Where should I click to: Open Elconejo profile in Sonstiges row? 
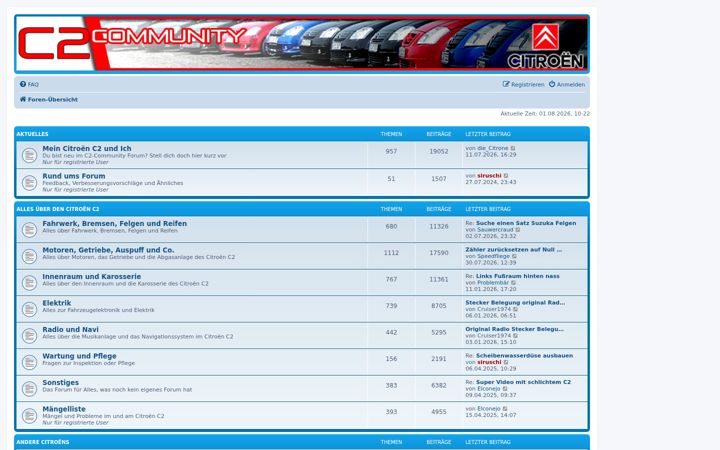[489, 389]
